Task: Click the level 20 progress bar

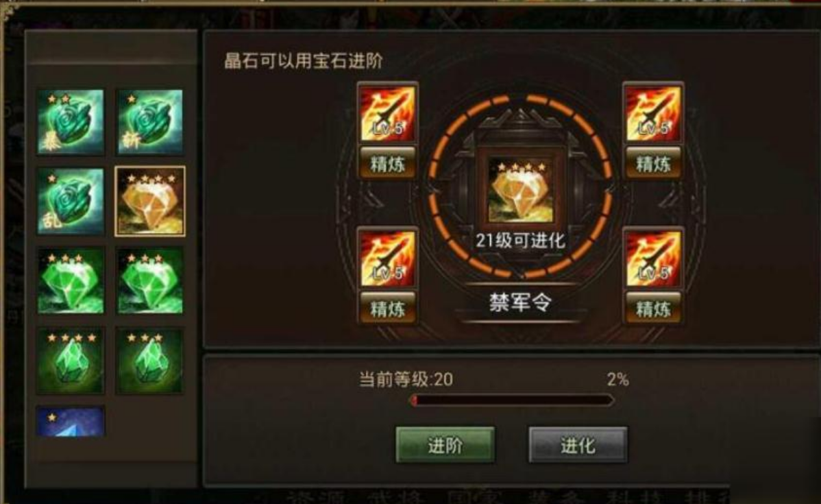Action: tap(511, 400)
